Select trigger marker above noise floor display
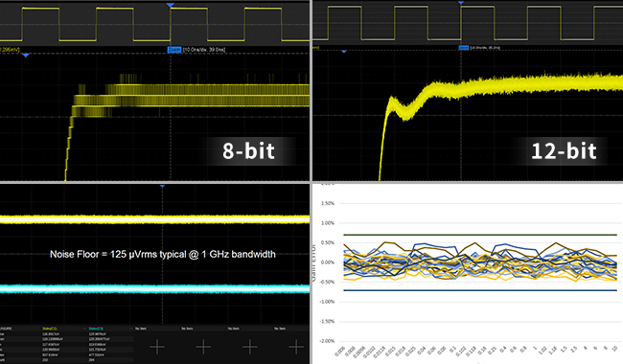Screen dimensions: 623x364 (162, 186)
